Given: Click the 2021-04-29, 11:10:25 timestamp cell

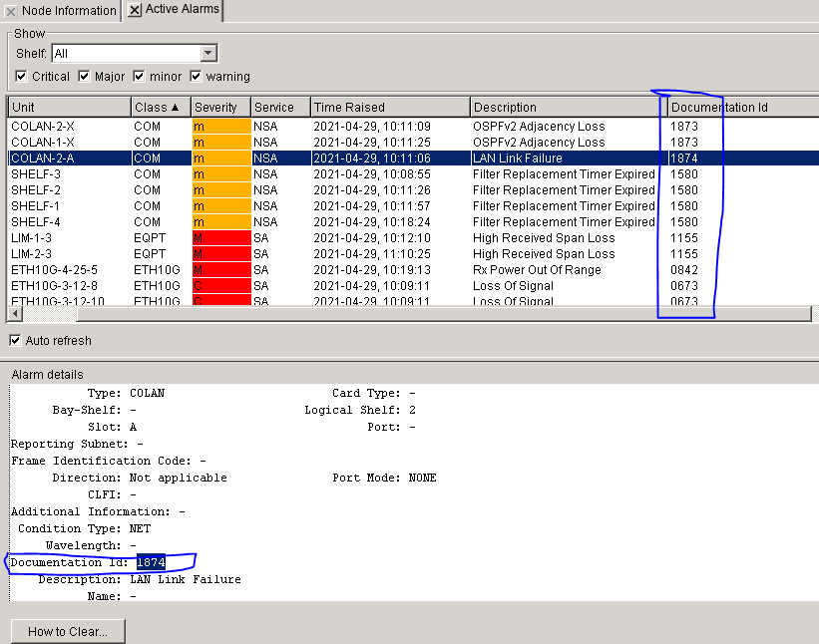Looking at the screenshot, I should click(x=391, y=253).
